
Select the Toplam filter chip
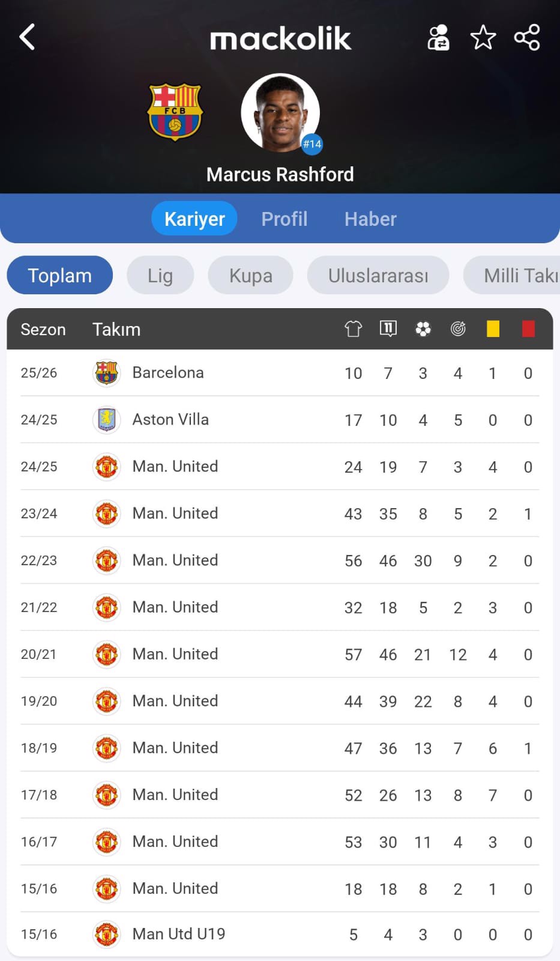(60, 275)
